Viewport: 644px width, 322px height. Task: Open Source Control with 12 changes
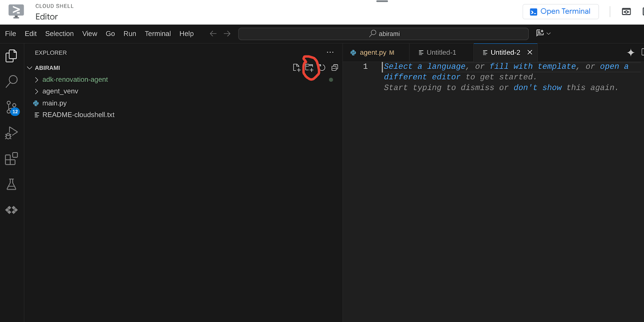point(11,108)
